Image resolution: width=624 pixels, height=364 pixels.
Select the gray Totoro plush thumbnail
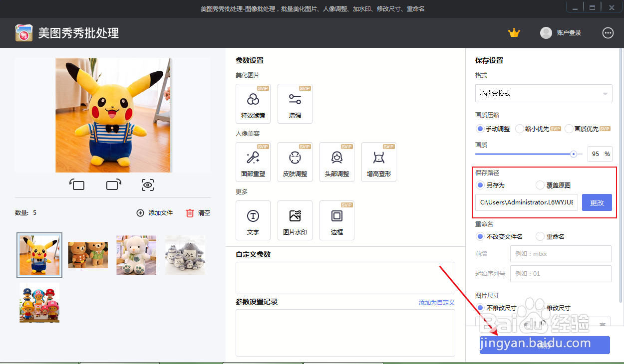185,255
